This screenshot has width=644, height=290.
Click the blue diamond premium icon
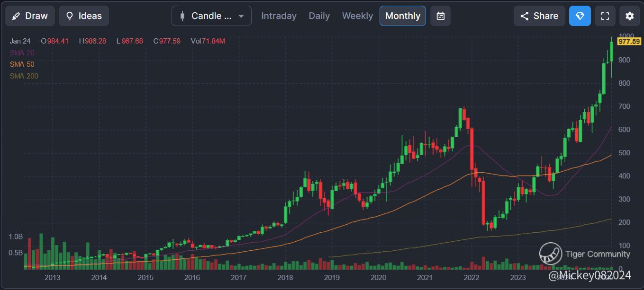tap(580, 16)
